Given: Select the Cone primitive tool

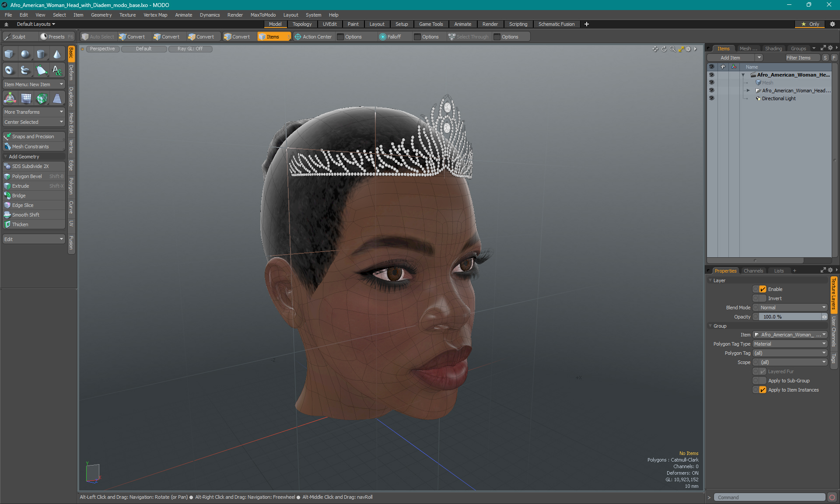Looking at the screenshot, I should (57, 54).
